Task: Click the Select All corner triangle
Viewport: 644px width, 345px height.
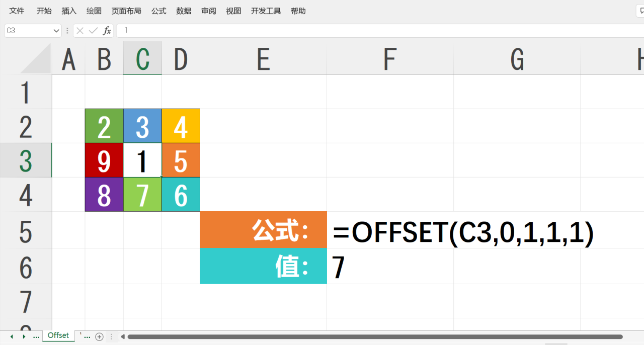Action: click(36, 59)
